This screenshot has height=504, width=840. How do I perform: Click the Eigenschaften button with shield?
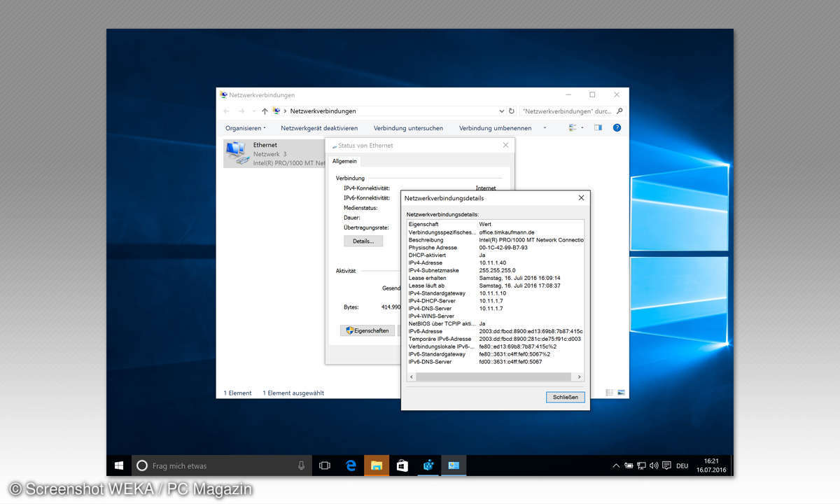click(x=367, y=330)
